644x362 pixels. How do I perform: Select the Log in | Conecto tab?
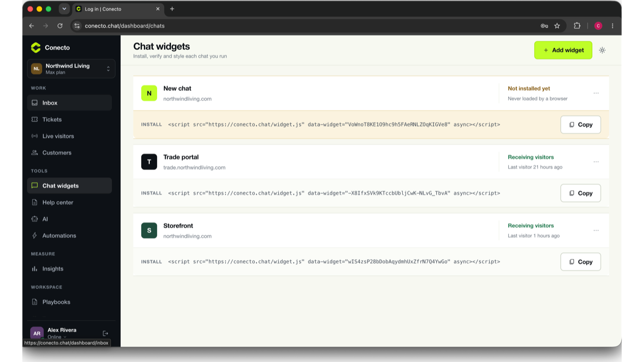[118, 9]
